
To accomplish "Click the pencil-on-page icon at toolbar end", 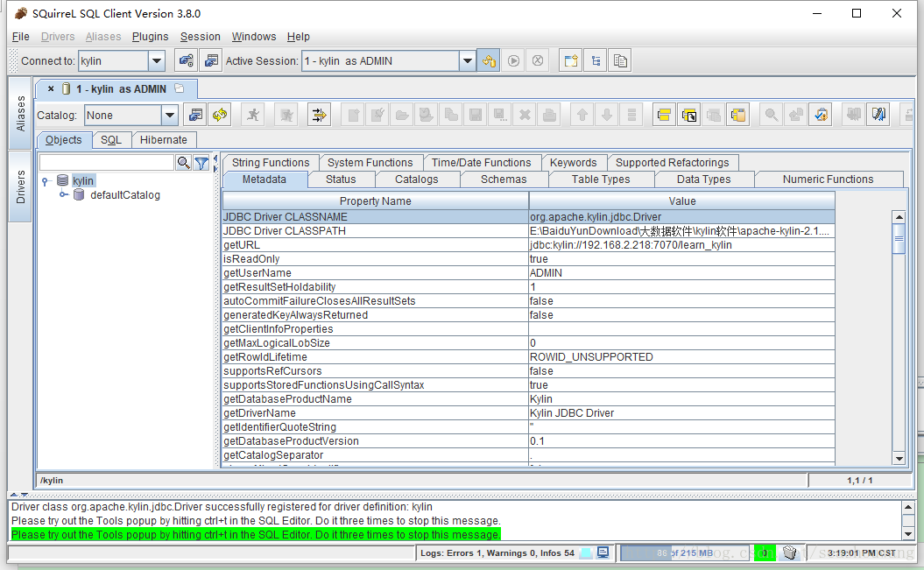I will [878, 115].
